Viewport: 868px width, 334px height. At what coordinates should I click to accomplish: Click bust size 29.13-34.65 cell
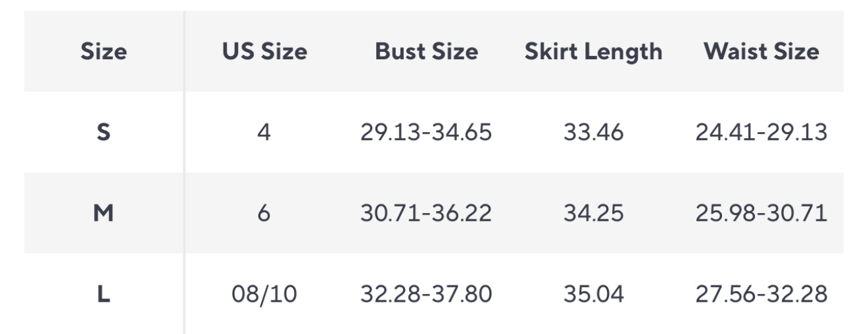click(x=426, y=132)
